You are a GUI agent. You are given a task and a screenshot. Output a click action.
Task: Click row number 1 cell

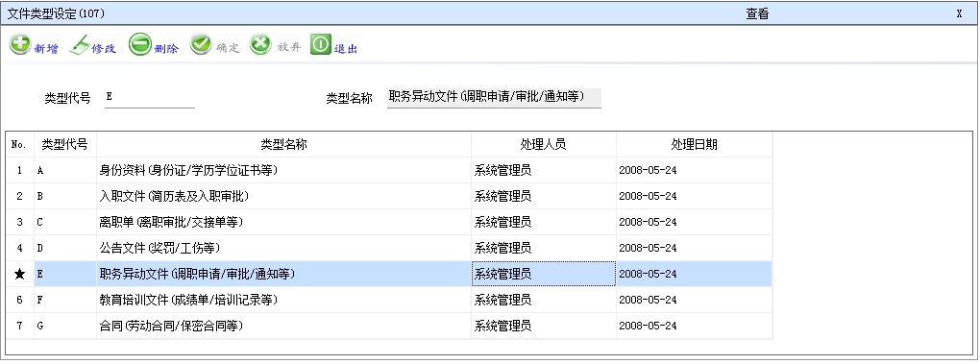[19, 170]
